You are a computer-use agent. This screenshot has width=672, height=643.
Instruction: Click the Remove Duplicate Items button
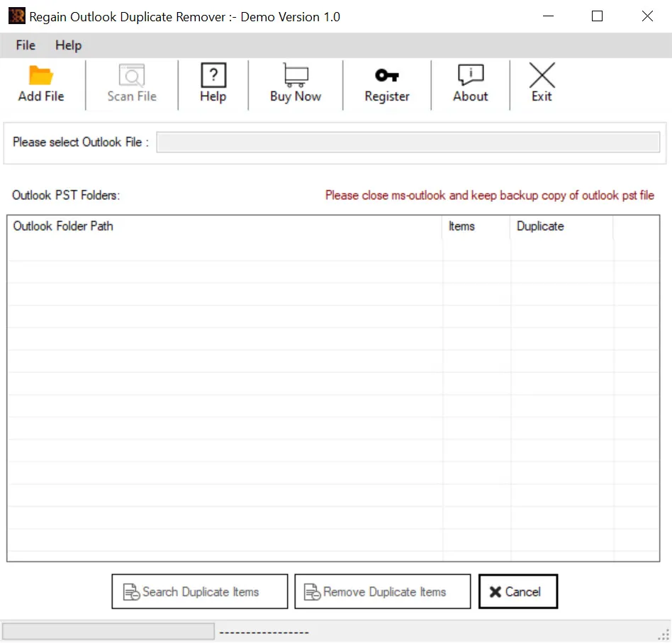coord(382,591)
